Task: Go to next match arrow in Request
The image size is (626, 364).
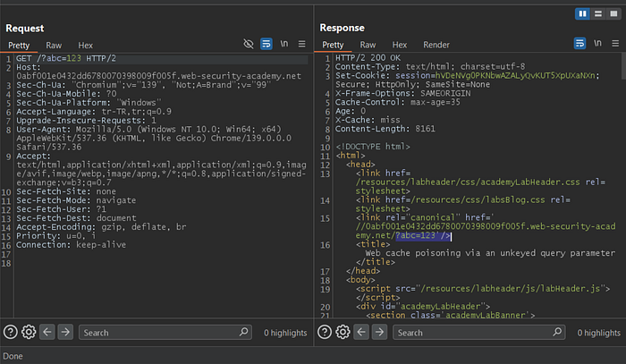Action: coord(65,332)
